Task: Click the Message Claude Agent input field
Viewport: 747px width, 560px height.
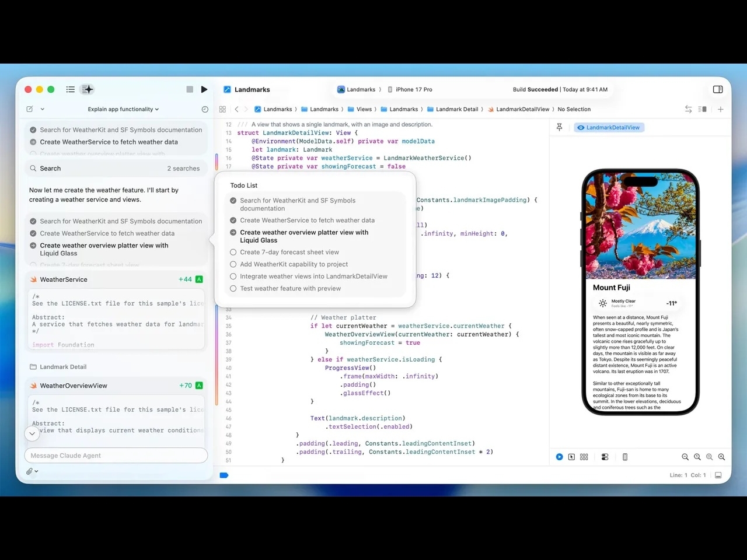Action: 116,456
